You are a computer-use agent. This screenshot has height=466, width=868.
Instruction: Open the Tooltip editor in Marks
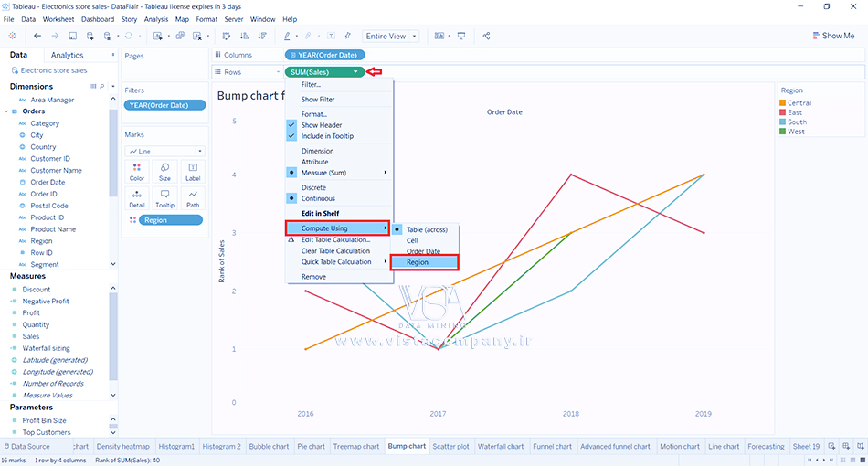pyautogui.click(x=164, y=198)
